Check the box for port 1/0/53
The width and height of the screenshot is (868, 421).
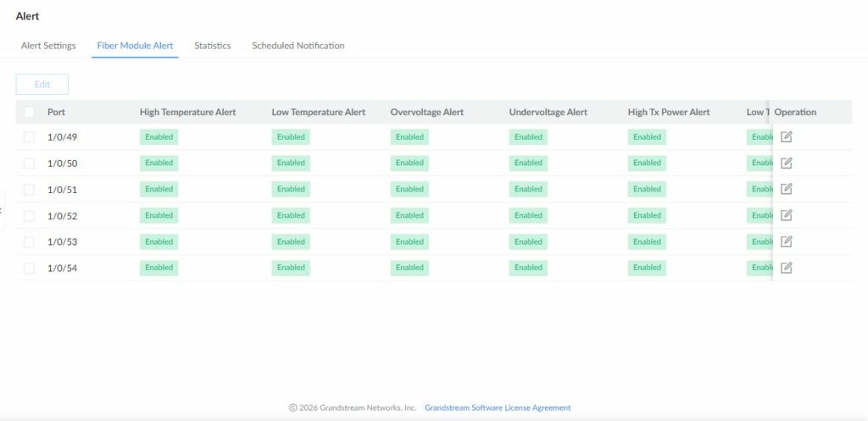[x=29, y=241]
